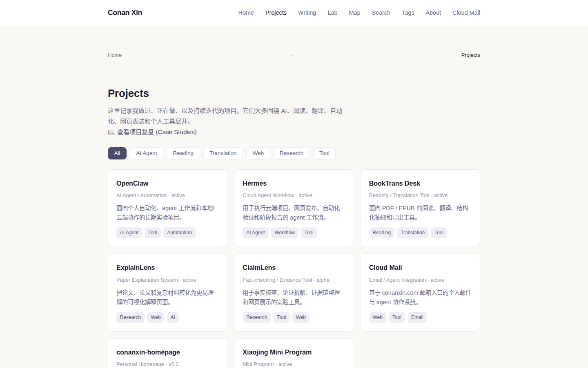Screen dimensions: 588x368
Task: Click the Web tag on ClaimLens card
Action: point(301,317)
